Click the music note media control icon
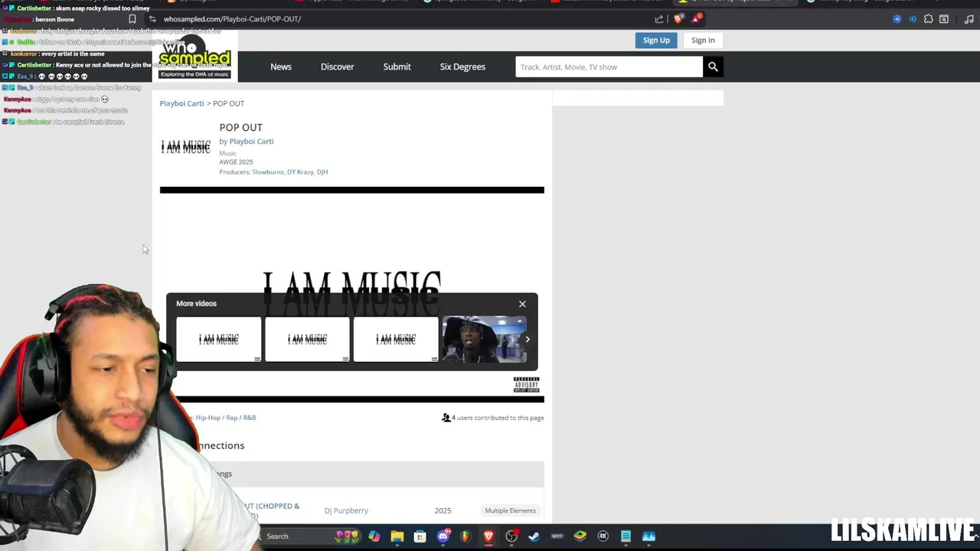 [969, 19]
